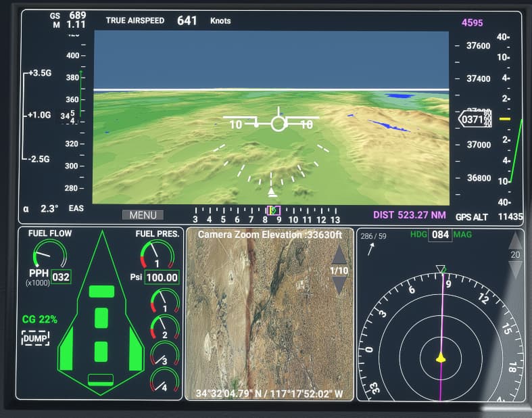Select the second fuselage fuel tank block
The image size is (532, 418).
point(101,318)
